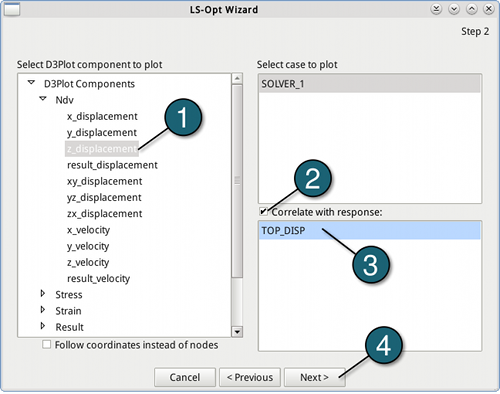
Task: Select SOLVER_1 case to plot
Action: click(x=370, y=84)
